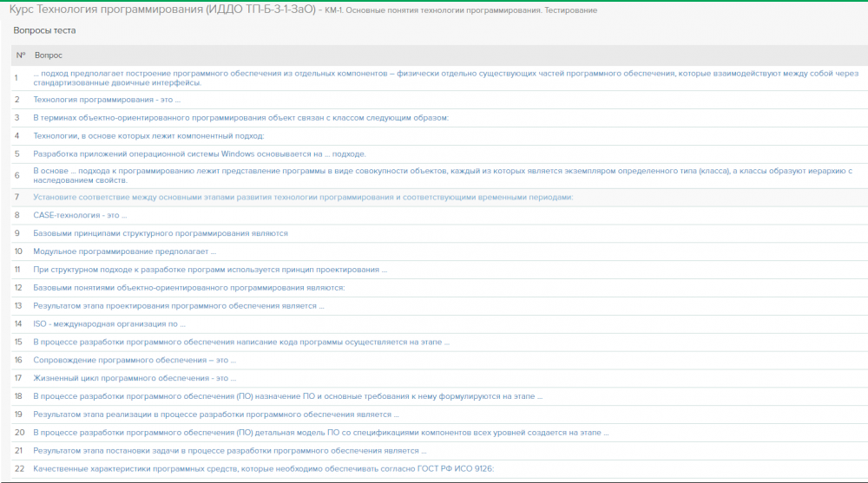Open question 3 about object and class relation
The height and width of the screenshot is (483, 868).
coord(240,118)
